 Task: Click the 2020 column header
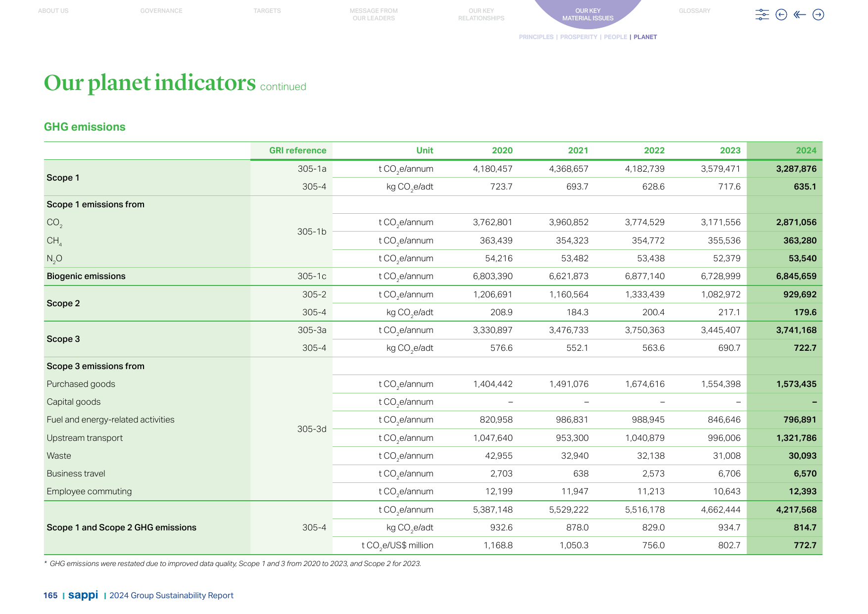502,150
